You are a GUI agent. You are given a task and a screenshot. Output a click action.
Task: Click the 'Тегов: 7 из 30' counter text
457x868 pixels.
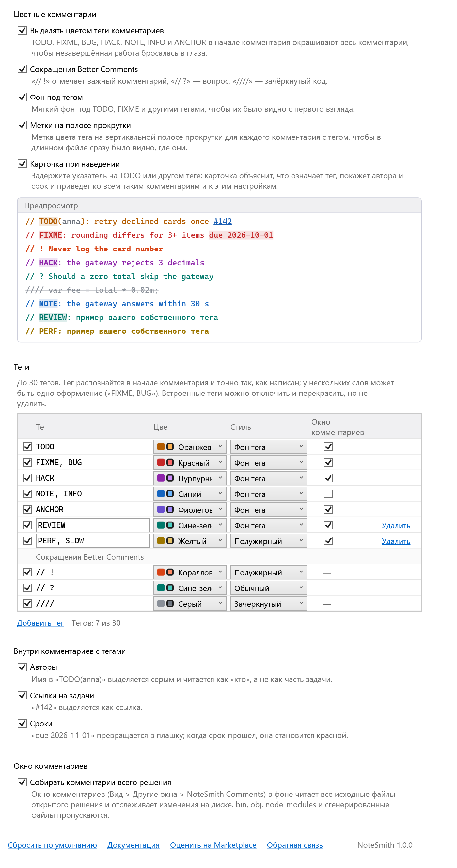point(96,623)
